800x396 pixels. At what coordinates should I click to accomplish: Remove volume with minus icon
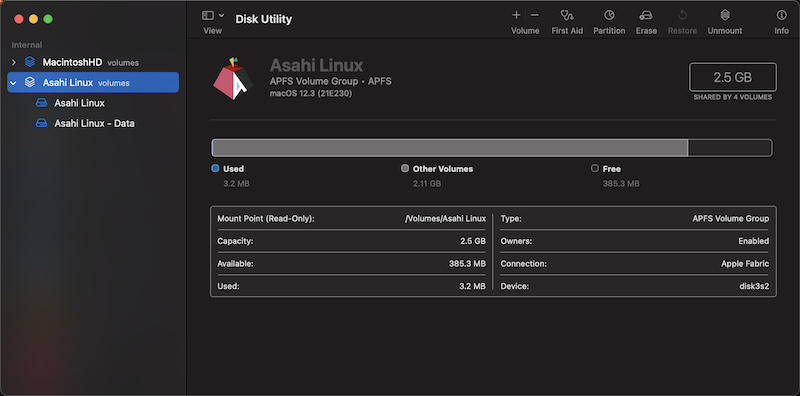(x=535, y=15)
